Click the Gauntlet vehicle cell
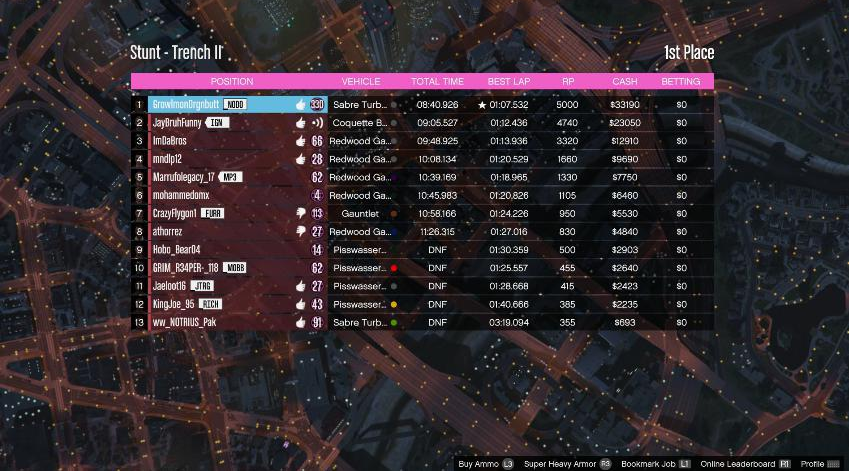The height and width of the screenshot is (471, 849). [x=360, y=214]
